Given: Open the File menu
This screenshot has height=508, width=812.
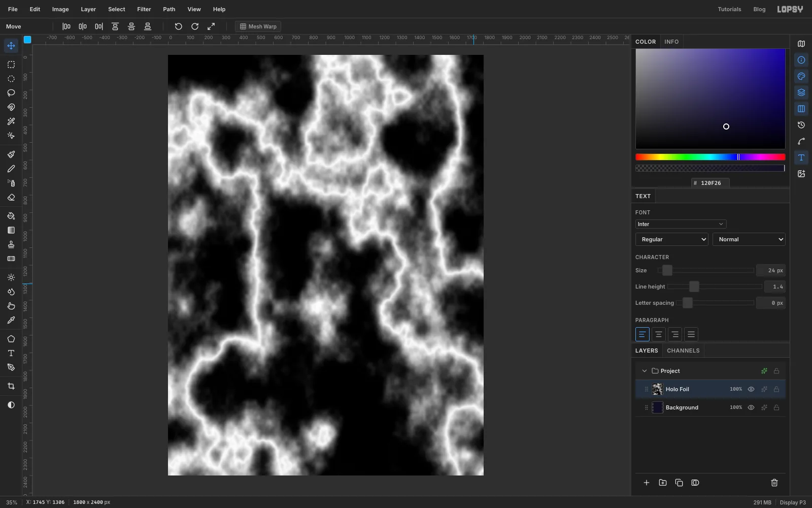Looking at the screenshot, I should point(13,9).
